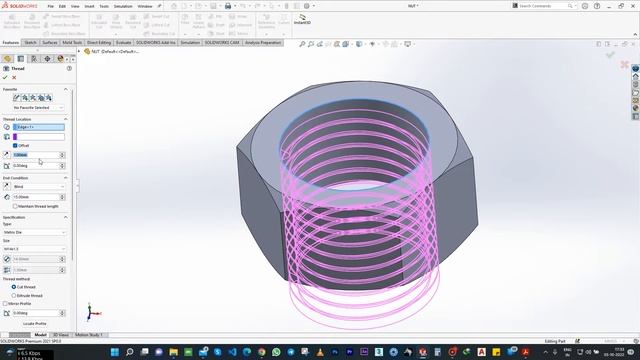Click Apply Defaults favorite icon
Viewport: 640px width, 360px height.
pos(16,98)
